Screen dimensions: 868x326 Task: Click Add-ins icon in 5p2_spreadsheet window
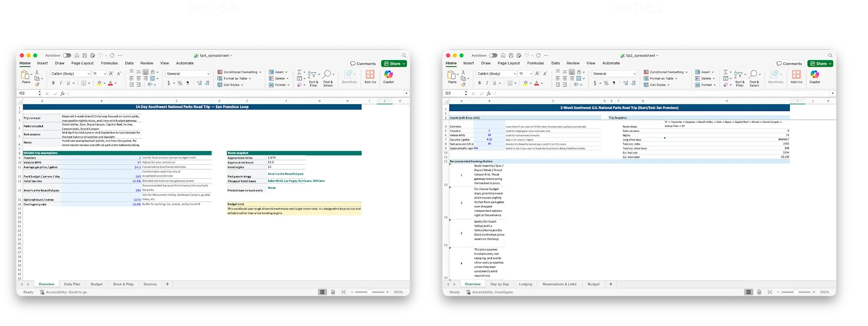pos(796,75)
